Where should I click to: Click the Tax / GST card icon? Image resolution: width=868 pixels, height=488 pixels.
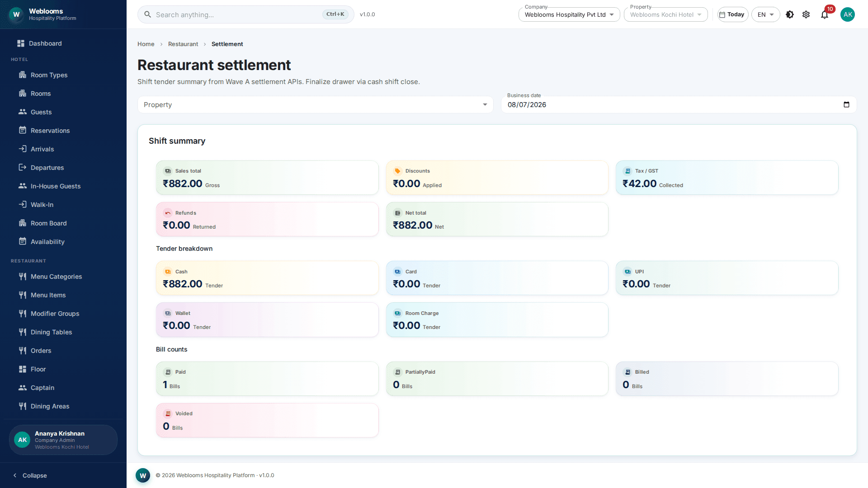tap(627, 171)
